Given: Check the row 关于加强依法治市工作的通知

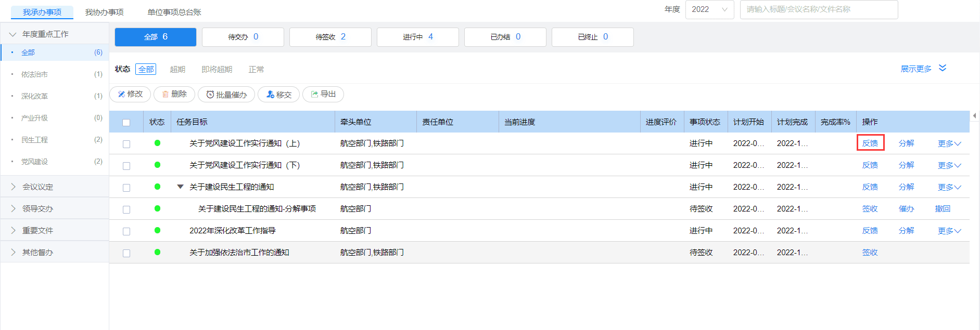Looking at the screenshot, I should click(x=126, y=253).
